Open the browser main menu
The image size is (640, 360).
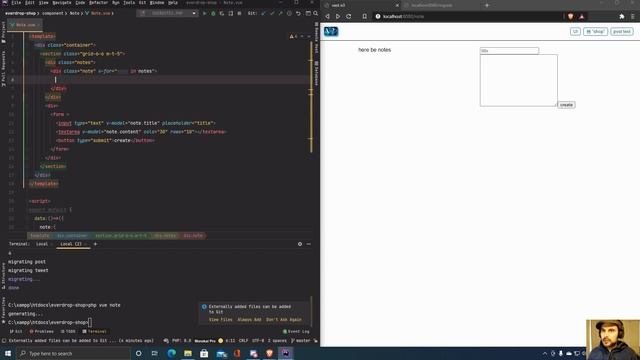[x=633, y=16]
